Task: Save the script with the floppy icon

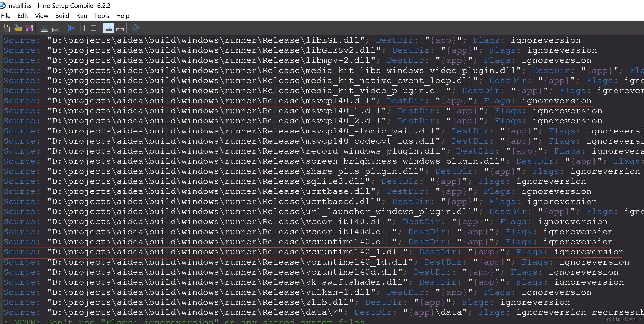Action: (29, 28)
